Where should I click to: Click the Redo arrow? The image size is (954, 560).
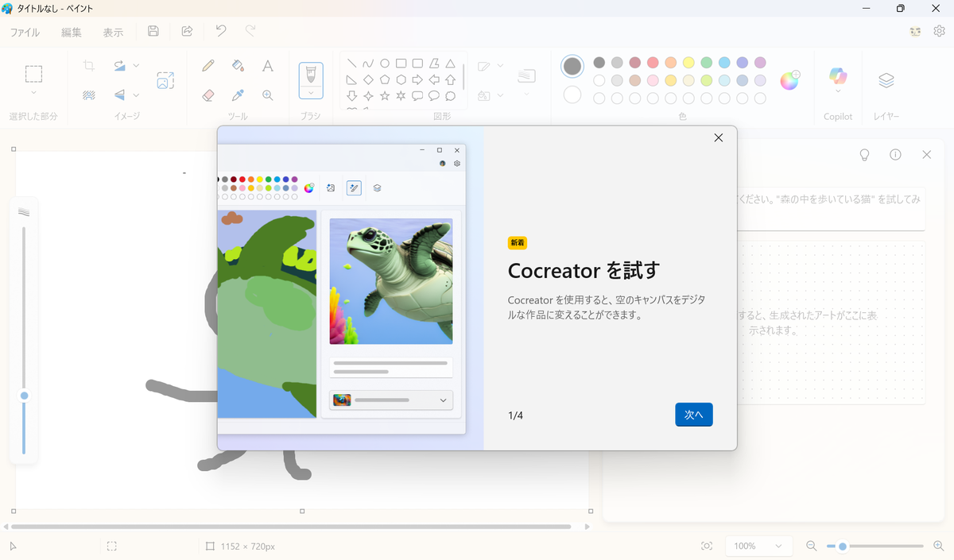(x=250, y=31)
